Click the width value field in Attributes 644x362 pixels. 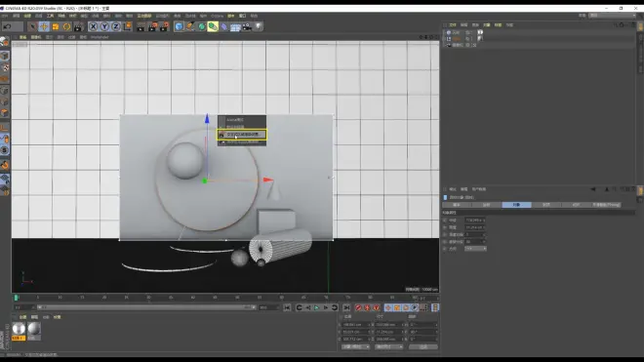click(475, 221)
